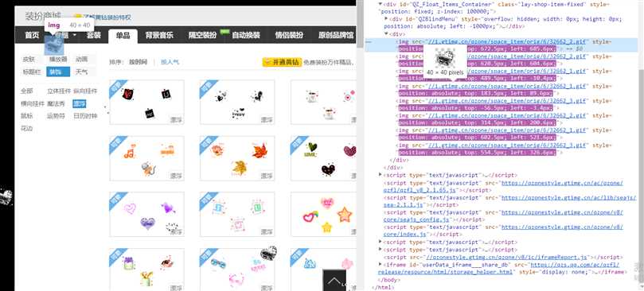Open the 隔空装扮 tab

pos(202,35)
